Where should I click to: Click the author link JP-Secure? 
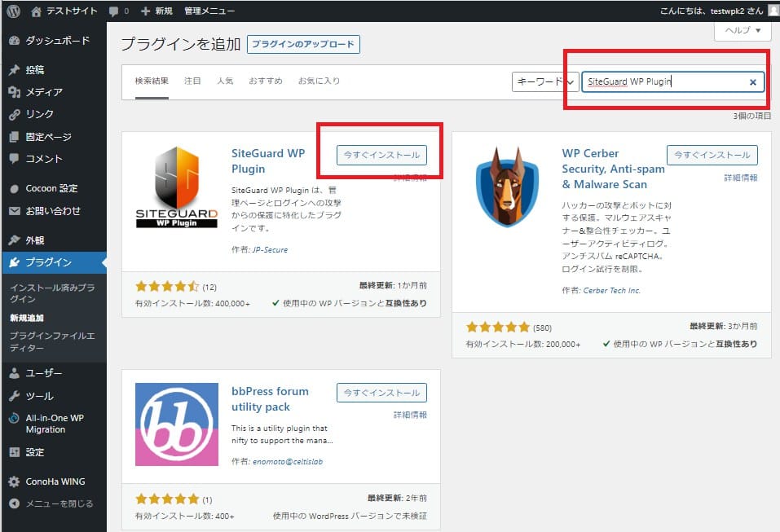click(x=270, y=250)
